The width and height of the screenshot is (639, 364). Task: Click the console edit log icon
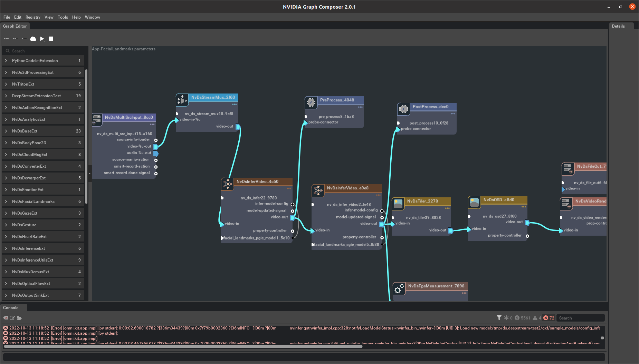point(12,318)
